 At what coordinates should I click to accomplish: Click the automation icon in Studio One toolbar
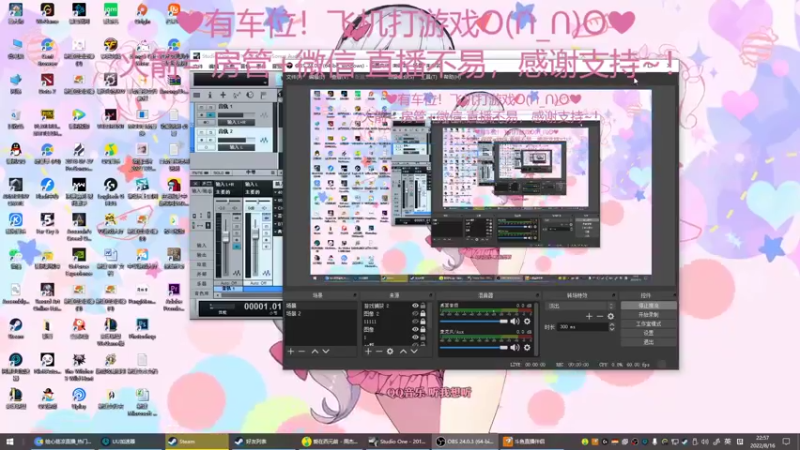(237, 95)
